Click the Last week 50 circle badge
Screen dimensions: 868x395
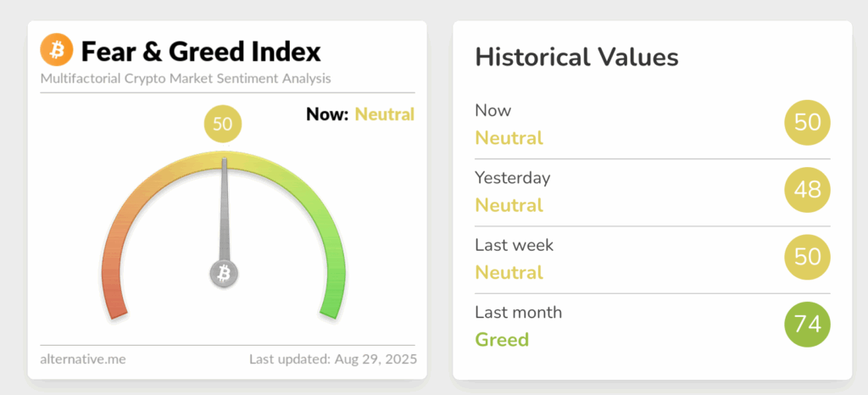tap(807, 257)
